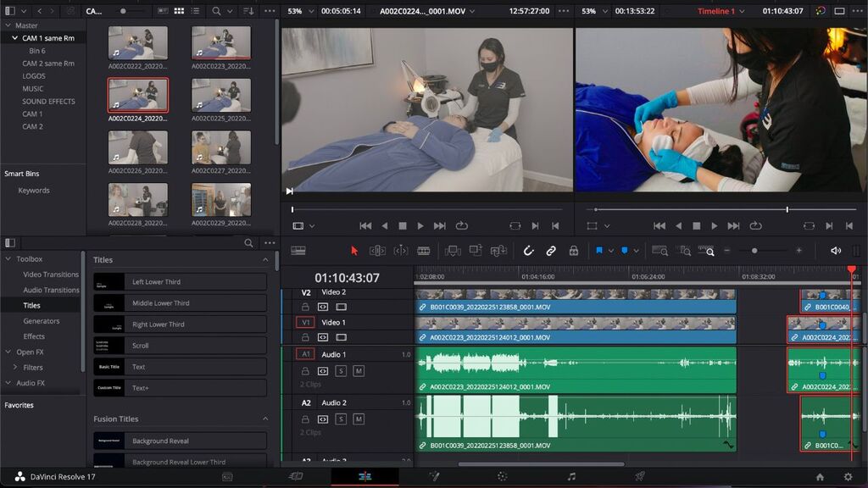Select the A002C0226 clip thumbnail
Image resolution: width=868 pixels, height=488 pixels.
pos(137,148)
